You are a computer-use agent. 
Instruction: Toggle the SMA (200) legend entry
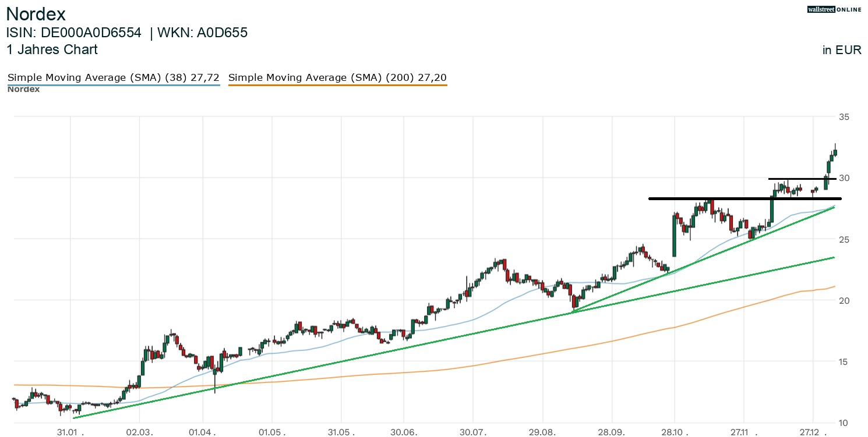337,77
